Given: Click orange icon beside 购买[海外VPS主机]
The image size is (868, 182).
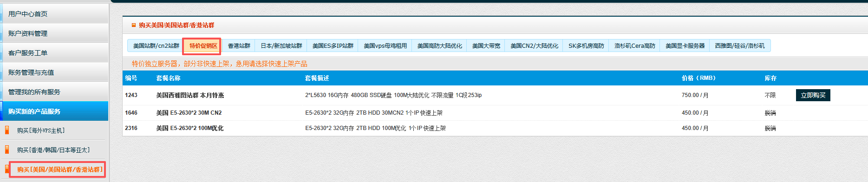Looking at the screenshot, I should click(x=7, y=130).
